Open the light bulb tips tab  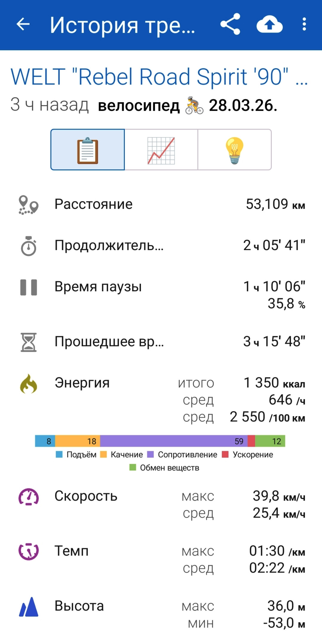pyautogui.click(x=235, y=150)
